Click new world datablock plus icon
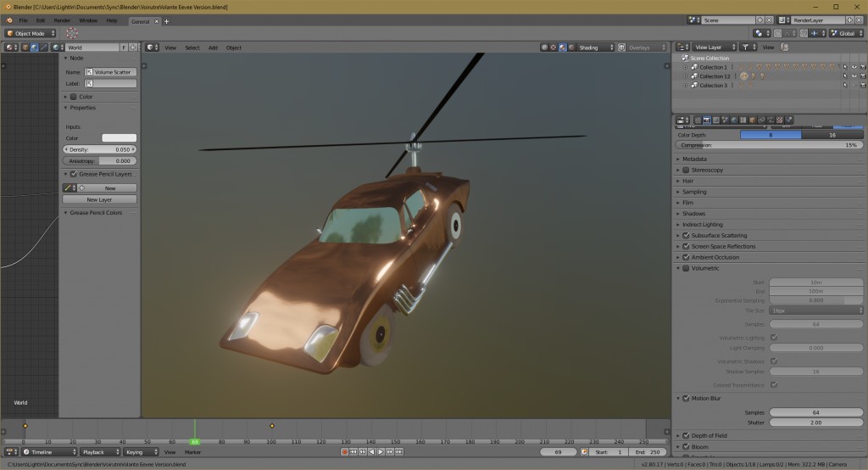Viewport: 868px width, 470px height. click(131, 48)
